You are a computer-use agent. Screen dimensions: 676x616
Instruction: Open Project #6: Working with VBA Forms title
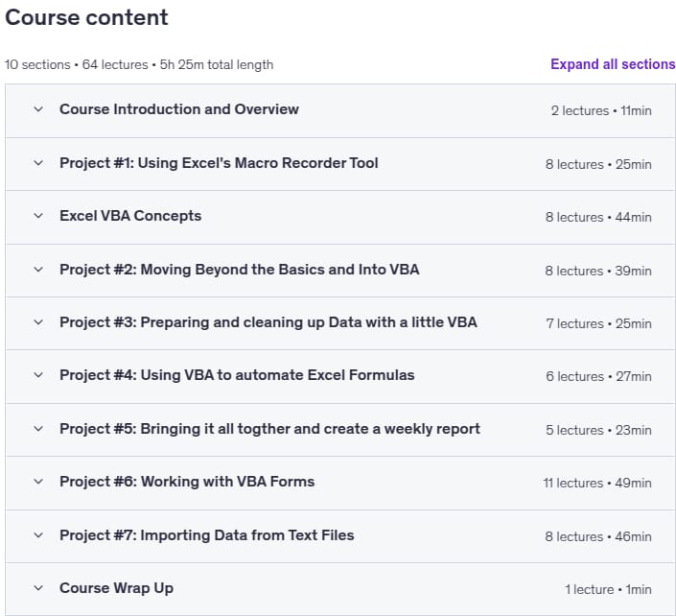coord(187,482)
